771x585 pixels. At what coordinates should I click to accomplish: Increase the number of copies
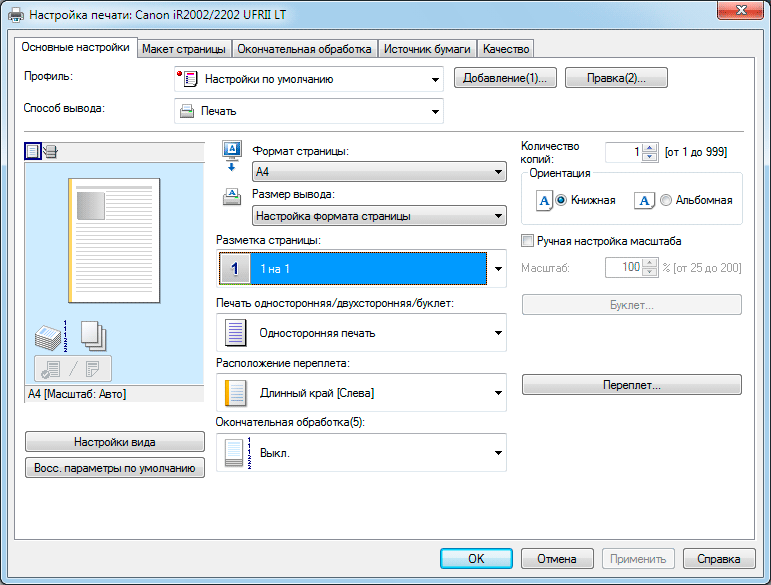coord(650,148)
